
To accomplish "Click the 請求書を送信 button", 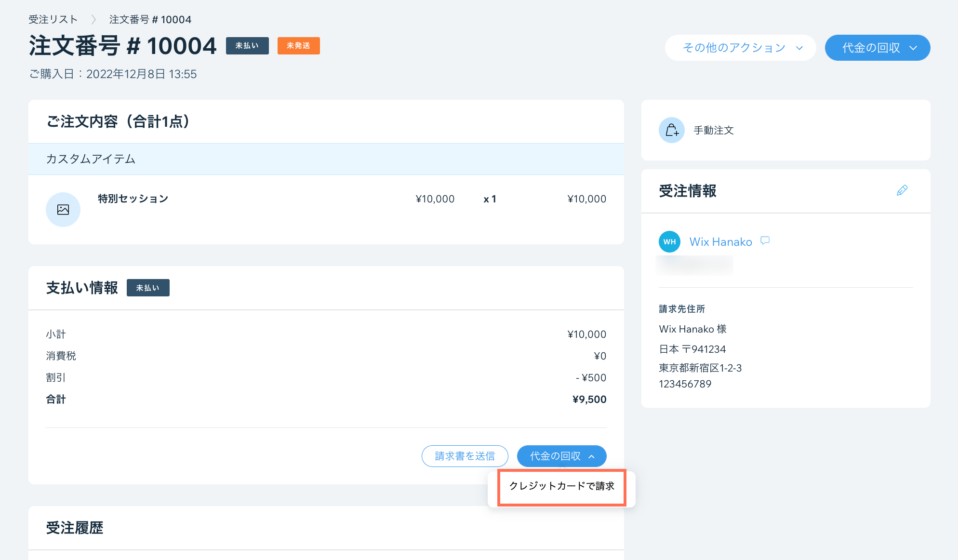I will pos(465,456).
